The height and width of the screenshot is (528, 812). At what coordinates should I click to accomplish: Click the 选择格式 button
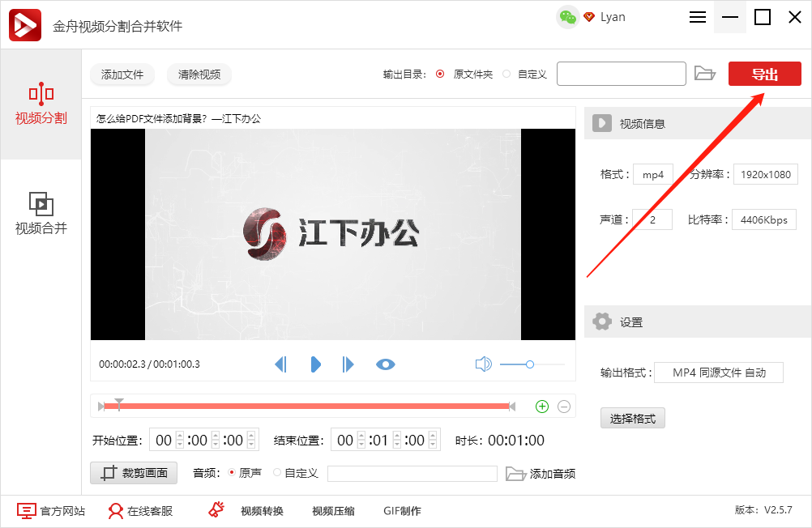(633, 418)
